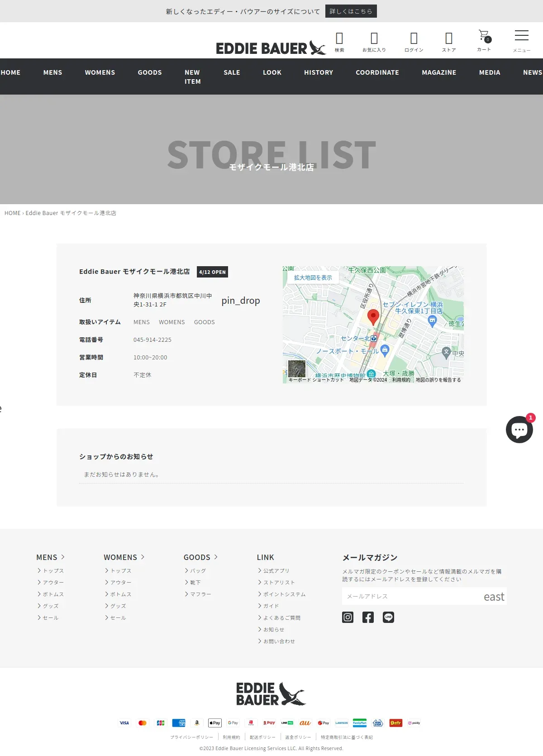Open よくあるご質問 under LINK
The image size is (543, 756).
click(x=279, y=618)
